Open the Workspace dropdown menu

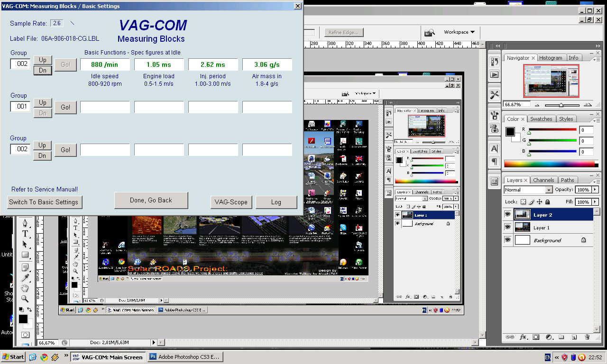point(459,32)
